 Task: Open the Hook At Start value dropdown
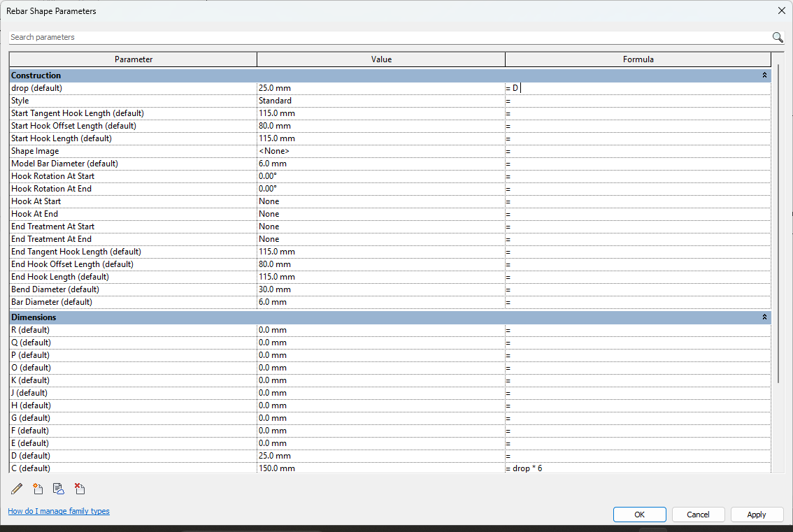tap(381, 201)
